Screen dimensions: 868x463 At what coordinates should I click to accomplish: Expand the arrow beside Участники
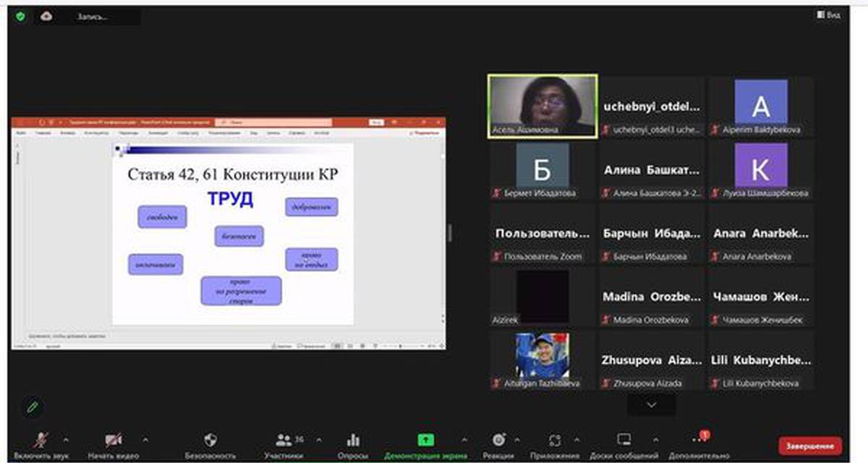coord(319,439)
